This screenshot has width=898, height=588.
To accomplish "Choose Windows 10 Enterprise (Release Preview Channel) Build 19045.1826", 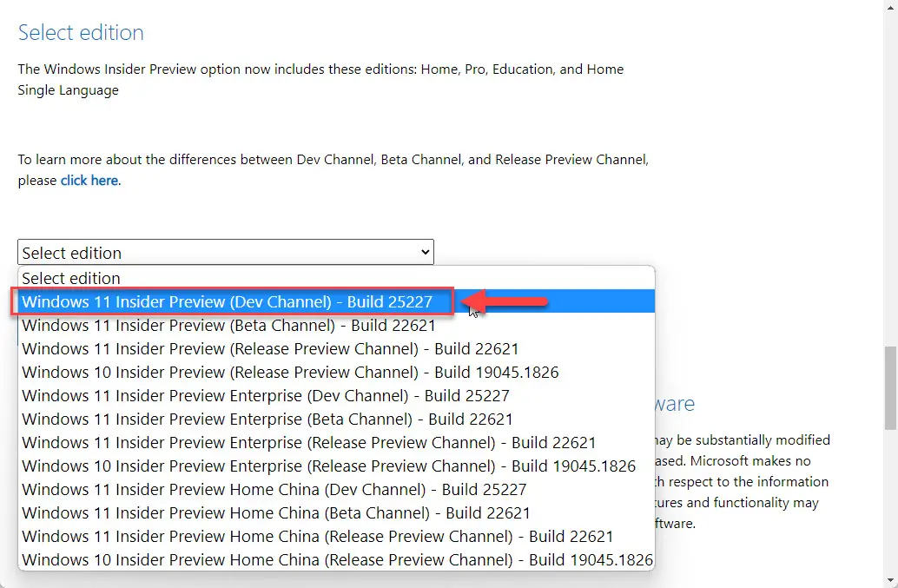I will 336,466.
